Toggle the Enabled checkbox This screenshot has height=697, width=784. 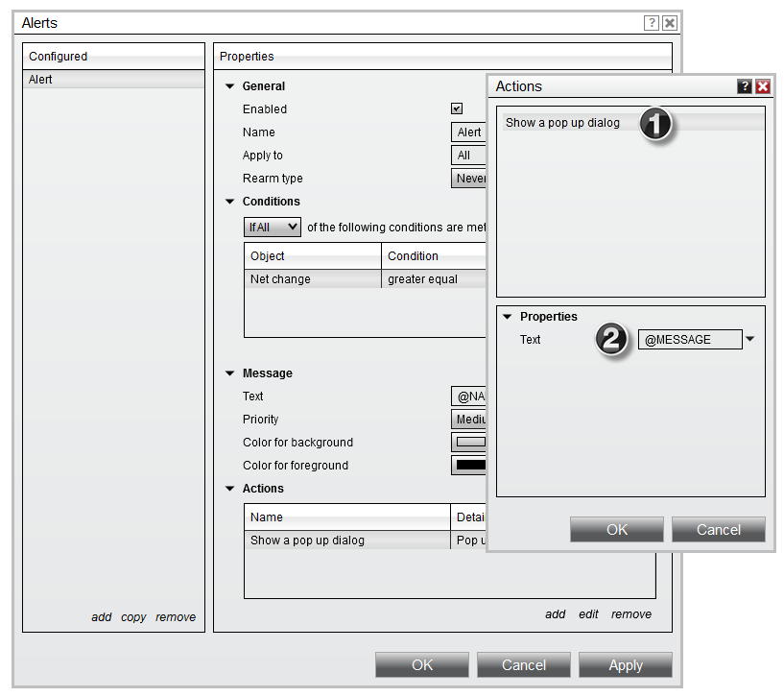point(457,109)
